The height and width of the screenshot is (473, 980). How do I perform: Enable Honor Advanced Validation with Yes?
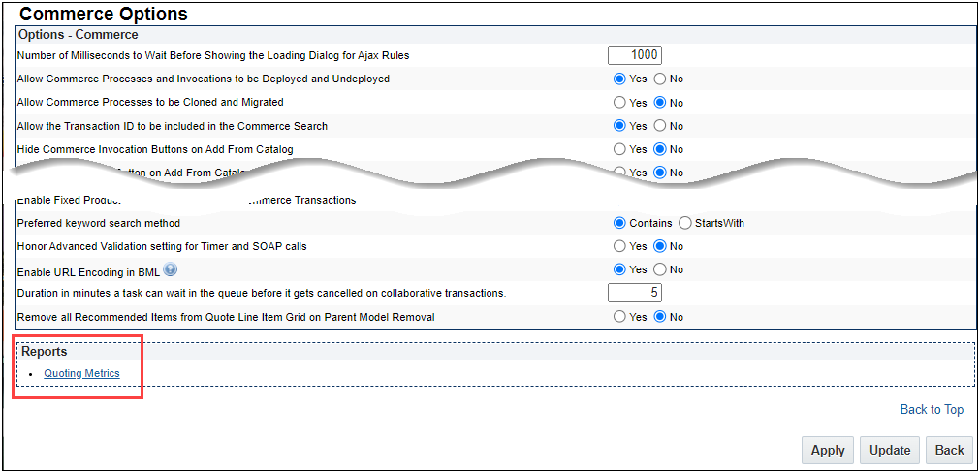coord(619,246)
